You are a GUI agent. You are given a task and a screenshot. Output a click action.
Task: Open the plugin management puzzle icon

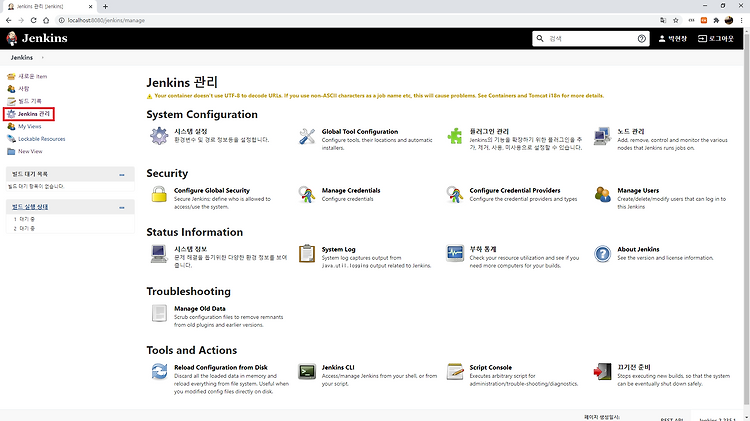coord(454,136)
